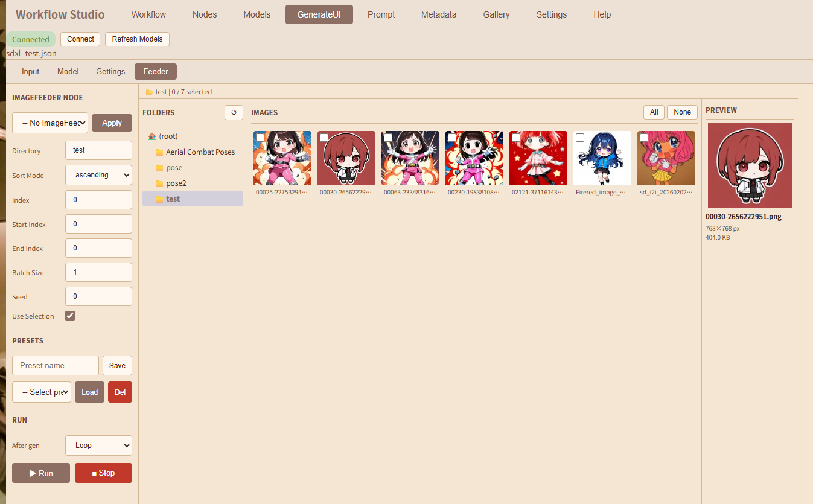This screenshot has height=504, width=813.
Task: Click the preset Save button
Action: (x=117, y=365)
